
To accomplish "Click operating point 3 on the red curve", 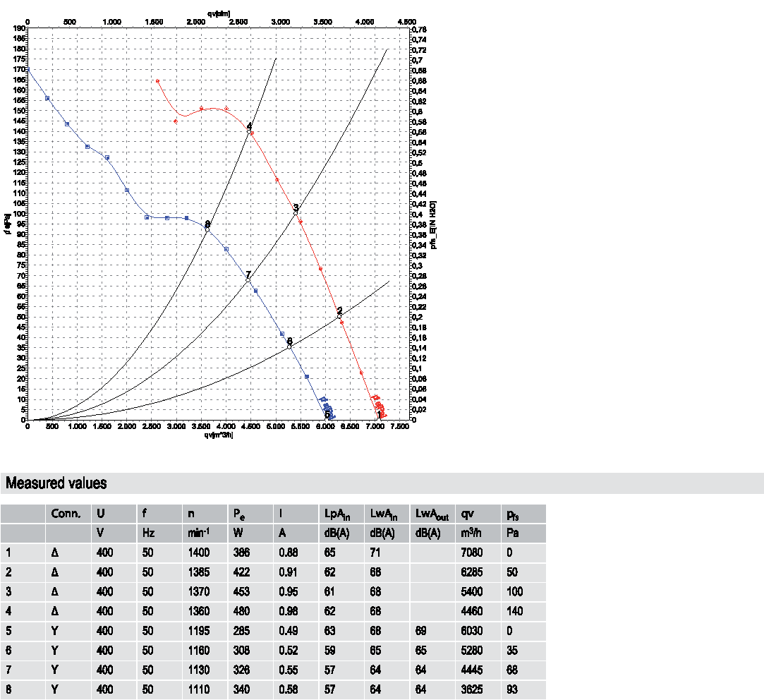I will [x=296, y=213].
